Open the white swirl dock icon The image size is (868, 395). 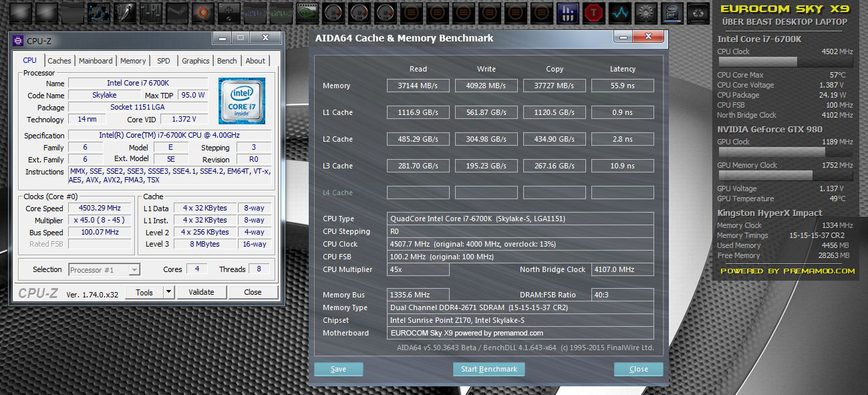point(124,12)
